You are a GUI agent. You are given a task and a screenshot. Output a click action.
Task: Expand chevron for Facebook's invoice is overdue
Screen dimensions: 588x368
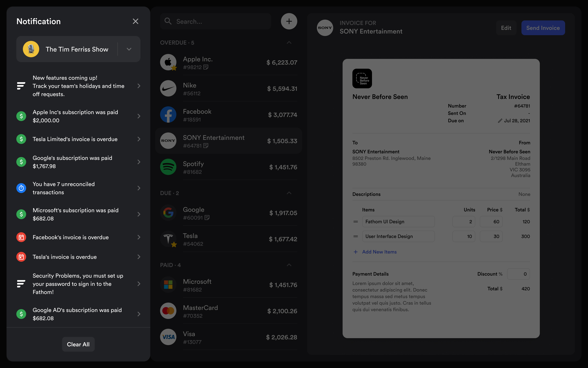click(x=139, y=237)
